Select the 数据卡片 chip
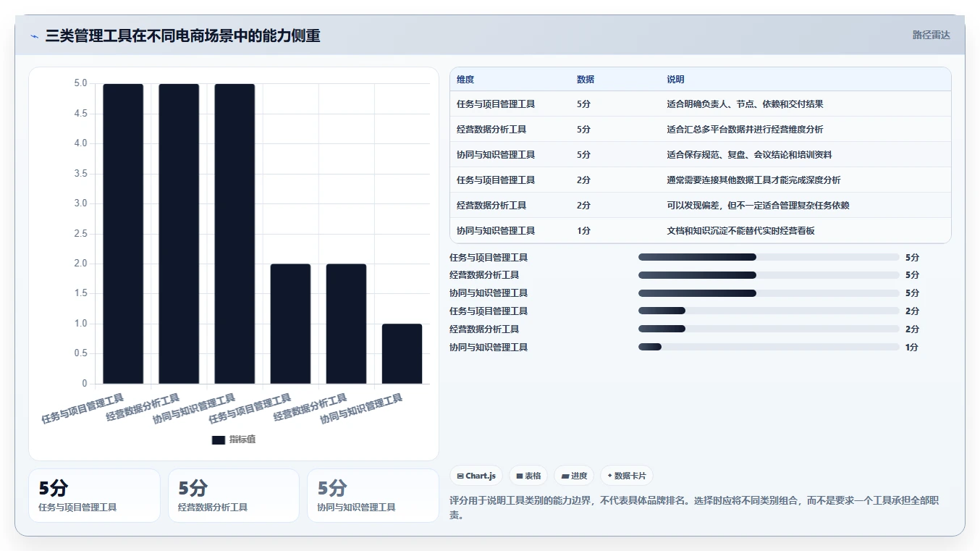Image resolution: width=980 pixels, height=551 pixels. click(x=627, y=476)
